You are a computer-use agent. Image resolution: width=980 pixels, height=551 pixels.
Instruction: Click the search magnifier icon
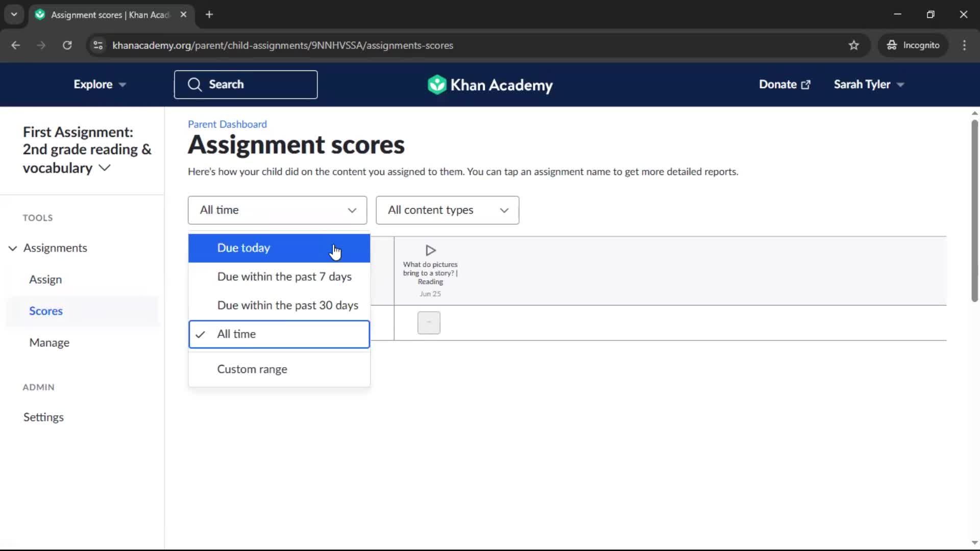[194, 85]
